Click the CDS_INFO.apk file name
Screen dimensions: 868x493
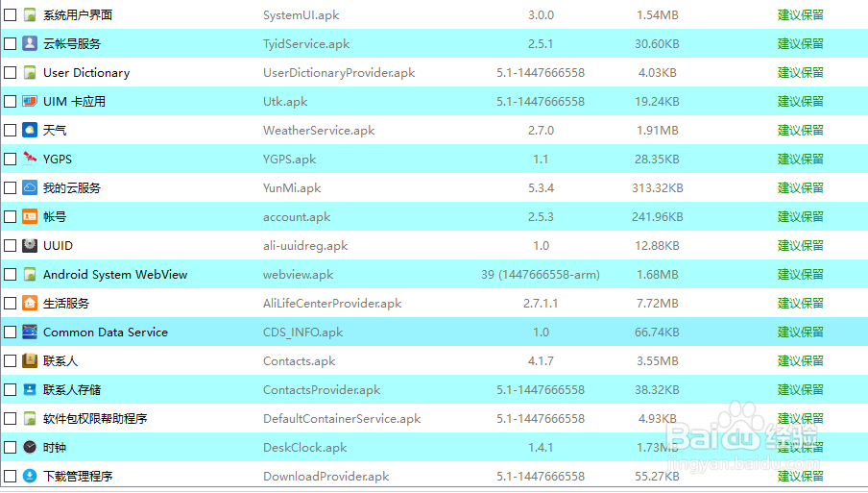302,333
